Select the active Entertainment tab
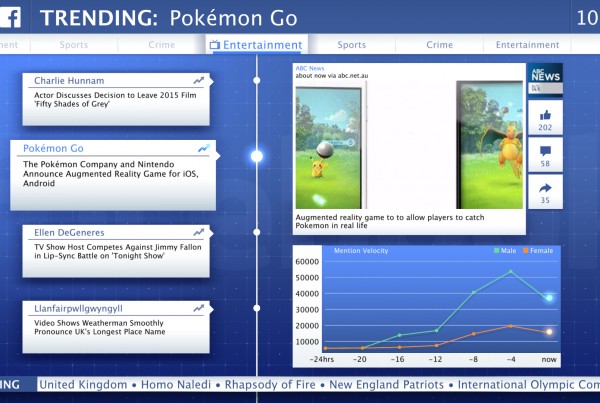 tap(257, 45)
